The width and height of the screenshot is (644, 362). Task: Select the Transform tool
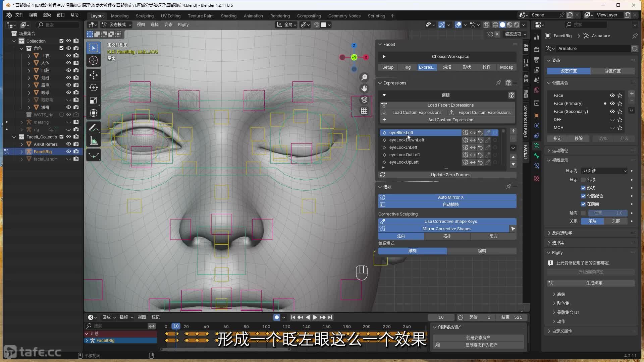coord(94,113)
